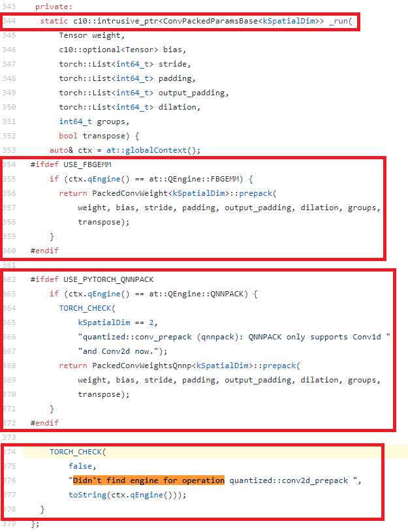
Task: Click '#endif' on line 360
Action: [44, 251]
